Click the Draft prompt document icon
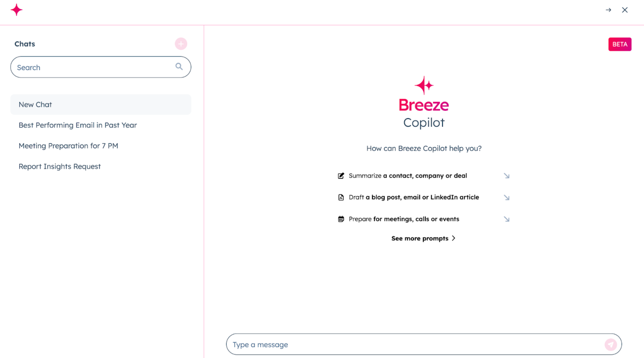The image size is (644, 358). click(x=341, y=197)
